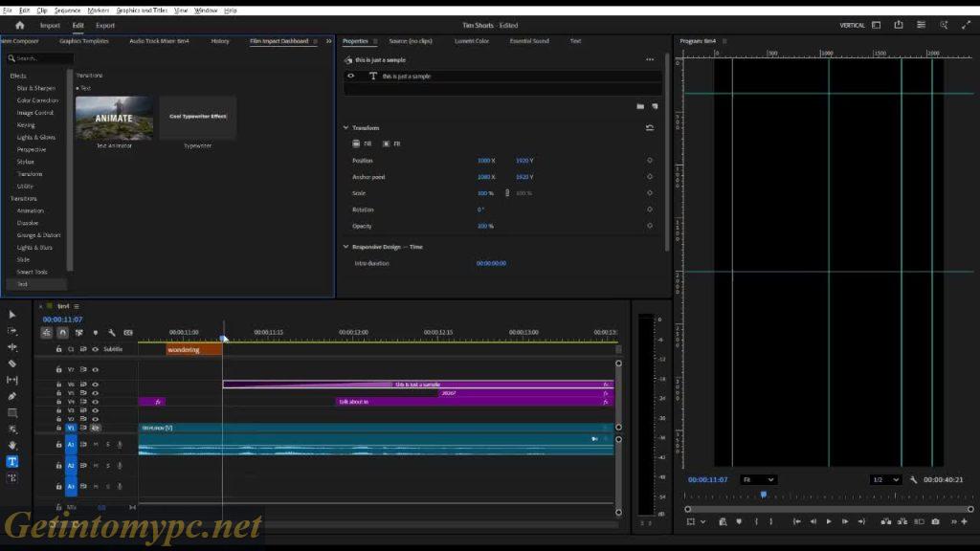Select the Pen tool
Screen dimensions: 980x551
click(11, 396)
